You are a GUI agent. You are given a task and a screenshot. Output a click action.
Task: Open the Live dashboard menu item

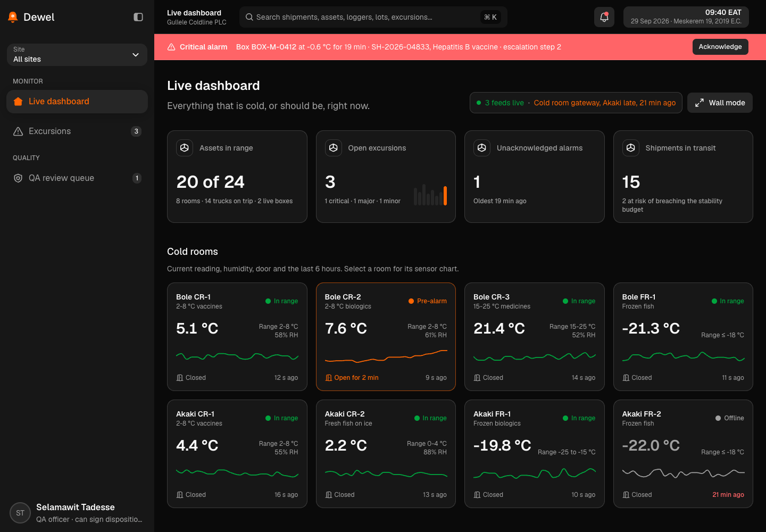point(77,102)
